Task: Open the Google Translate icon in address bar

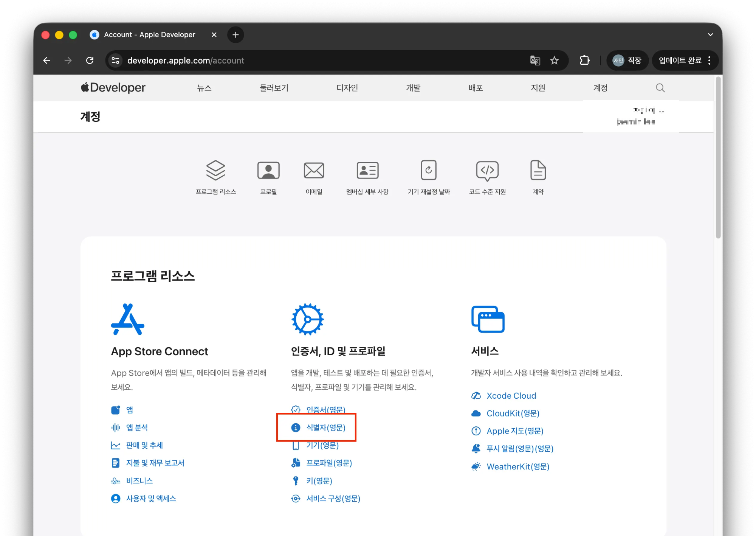Action: (535, 61)
